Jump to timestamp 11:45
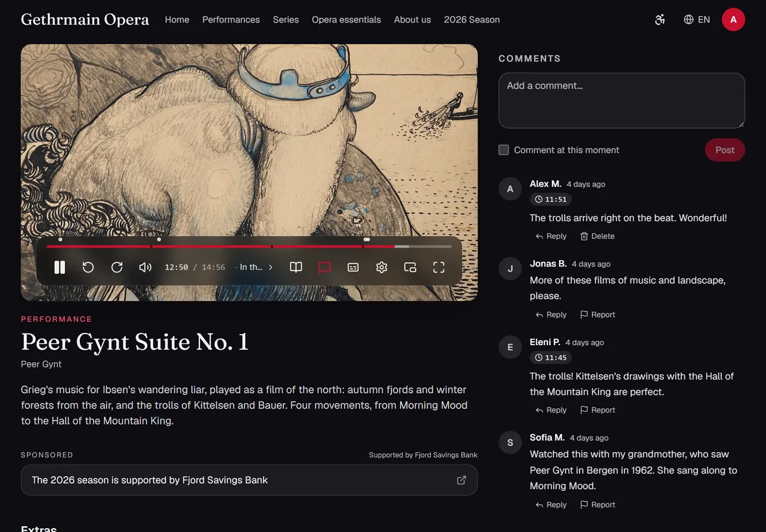 (550, 357)
